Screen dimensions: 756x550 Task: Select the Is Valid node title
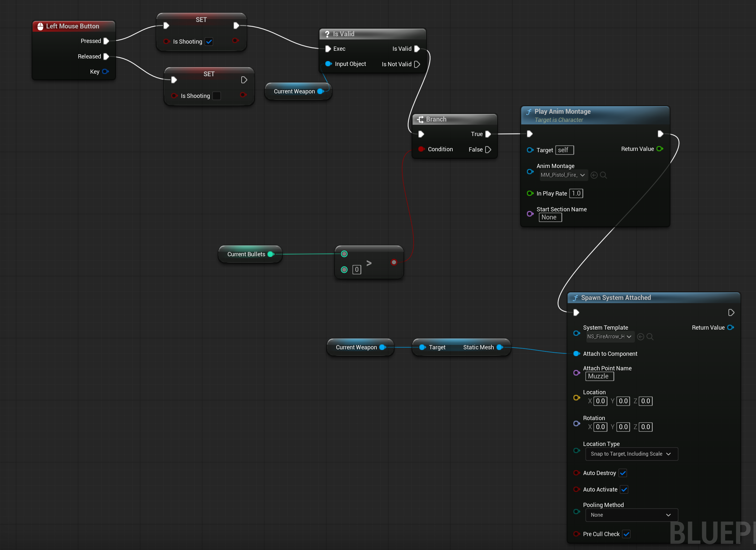(344, 34)
